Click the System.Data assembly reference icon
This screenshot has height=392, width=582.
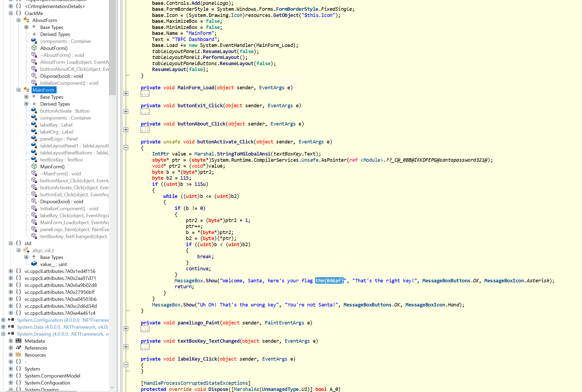(x=11, y=327)
